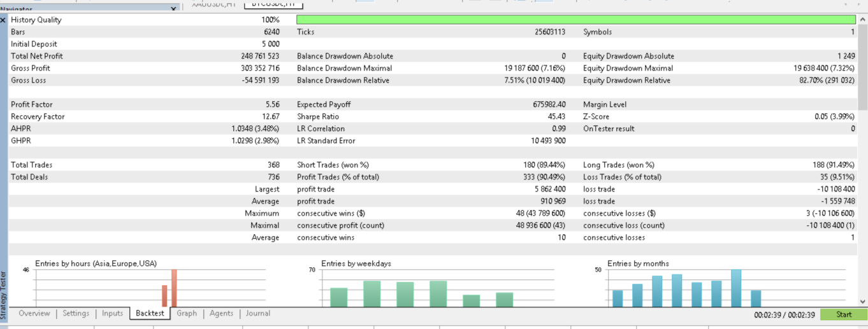Click the green Start button
This screenshot has width=868, height=329.
point(844,314)
